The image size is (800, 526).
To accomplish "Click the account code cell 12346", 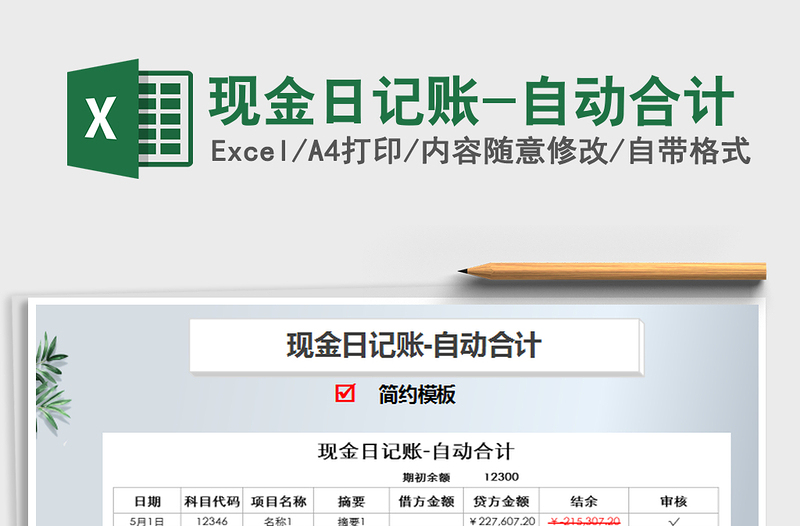I will (x=212, y=520).
